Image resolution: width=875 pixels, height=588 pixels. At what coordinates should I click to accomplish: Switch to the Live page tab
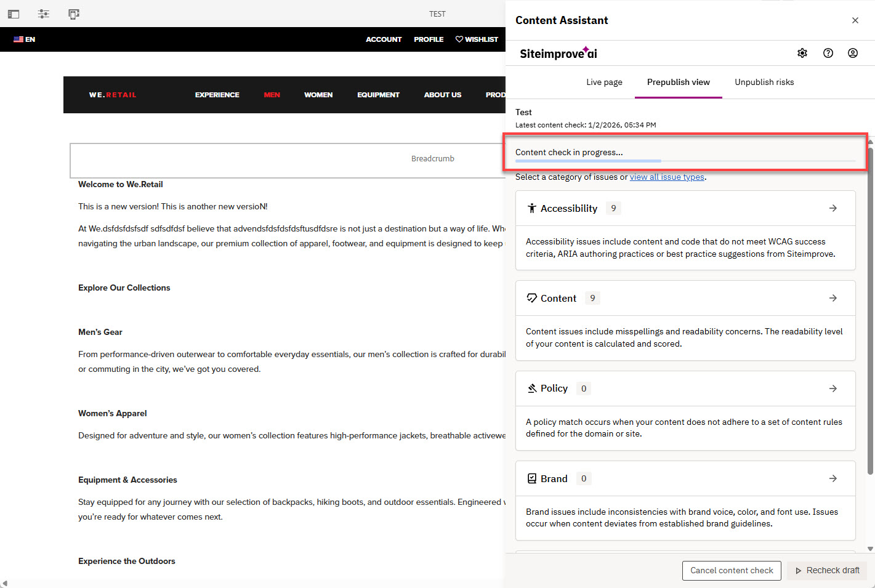[x=604, y=82]
